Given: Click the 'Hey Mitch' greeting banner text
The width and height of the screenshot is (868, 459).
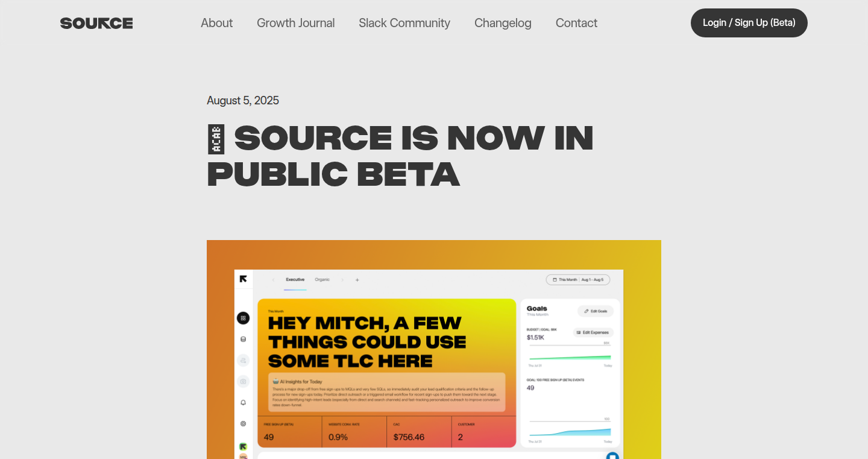Looking at the screenshot, I should click(366, 342).
